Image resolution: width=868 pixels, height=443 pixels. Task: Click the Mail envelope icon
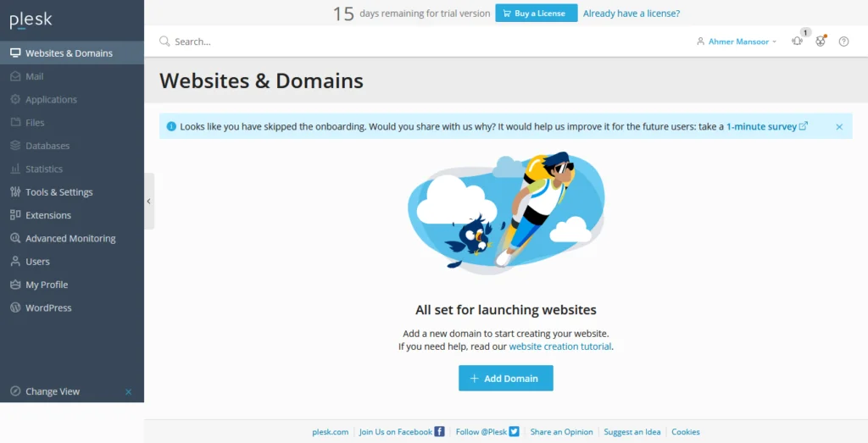tap(15, 76)
